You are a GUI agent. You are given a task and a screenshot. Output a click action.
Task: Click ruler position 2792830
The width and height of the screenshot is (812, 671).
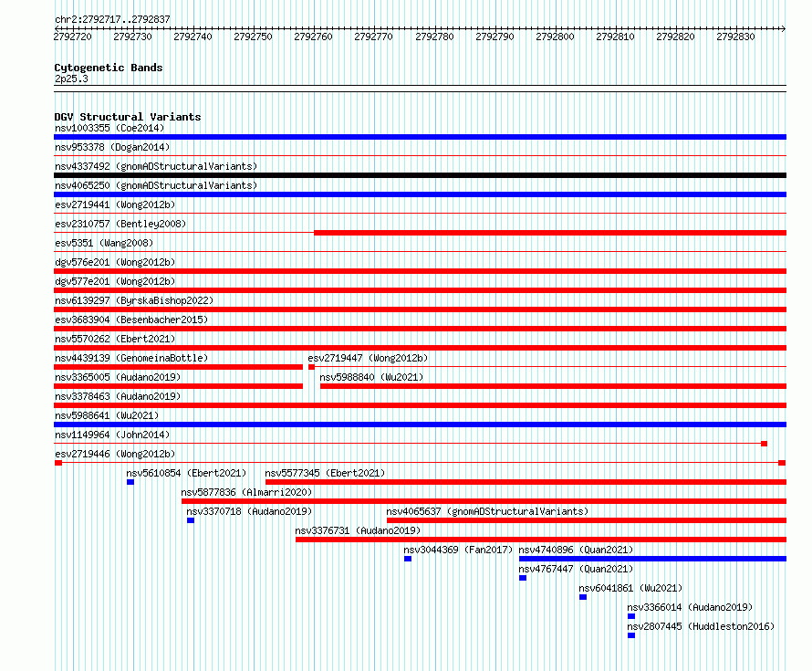tap(735, 37)
